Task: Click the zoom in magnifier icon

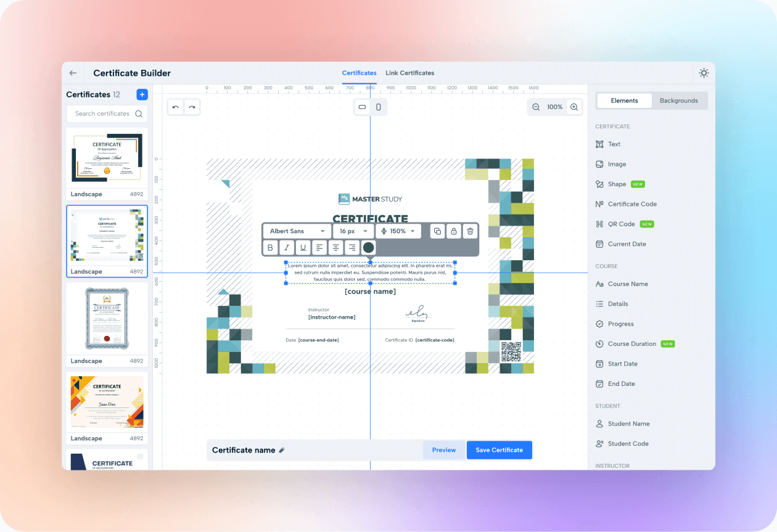Action: [x=574, y=107]
